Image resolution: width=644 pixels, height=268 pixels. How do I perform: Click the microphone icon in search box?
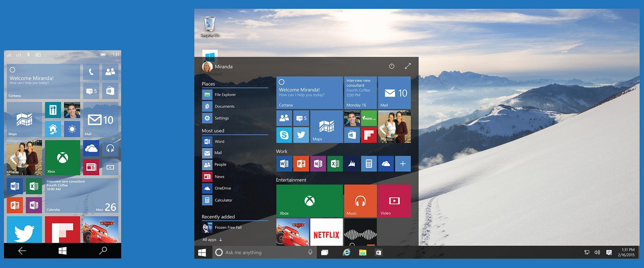coord(310,252)
